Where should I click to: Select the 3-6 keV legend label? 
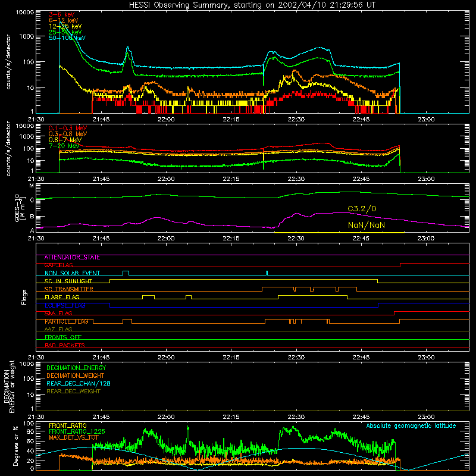[x=62, y=14]
